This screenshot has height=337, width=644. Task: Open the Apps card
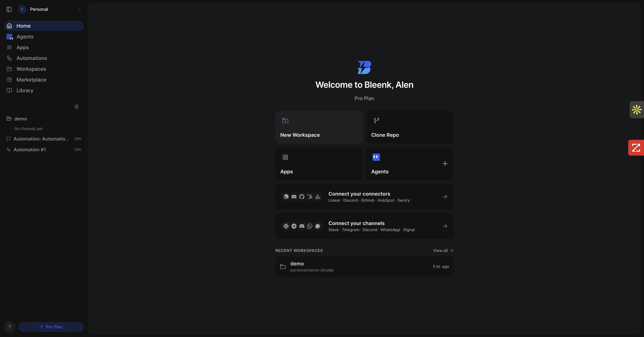[x=319, y=163]
